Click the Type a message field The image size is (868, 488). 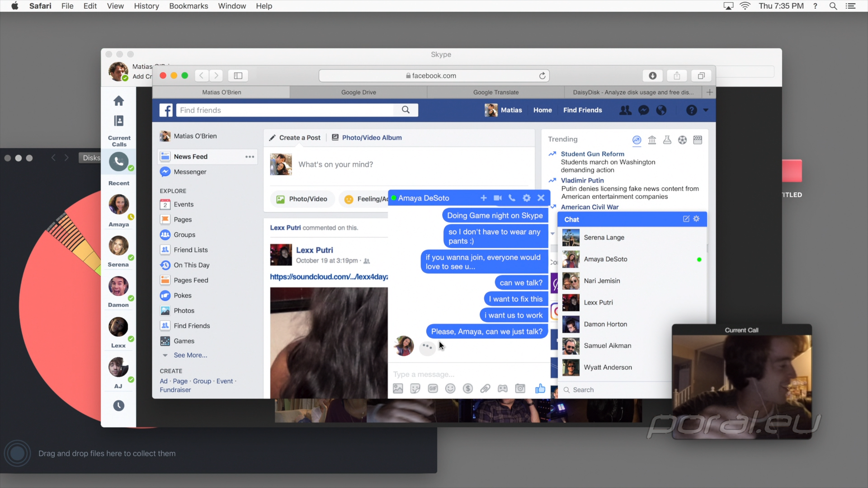[x=469, y=374]
